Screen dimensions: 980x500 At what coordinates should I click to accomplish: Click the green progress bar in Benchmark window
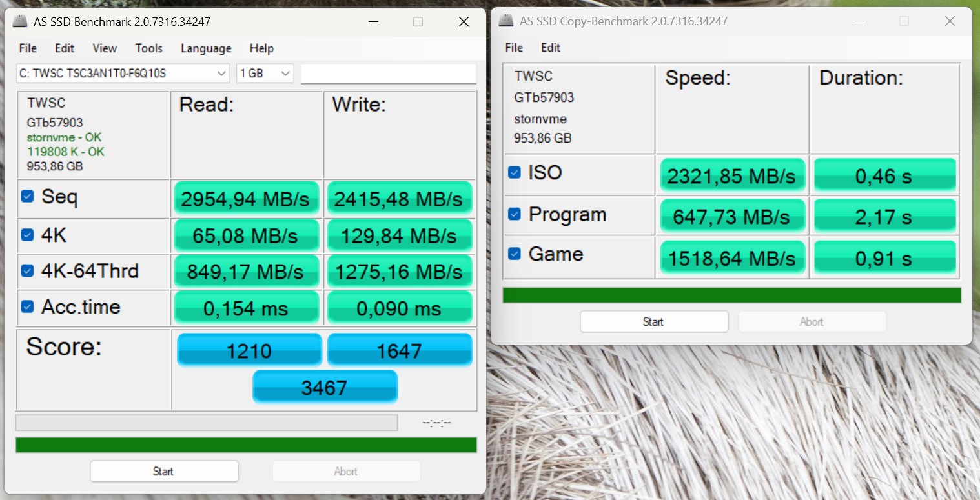coord(246,445)
